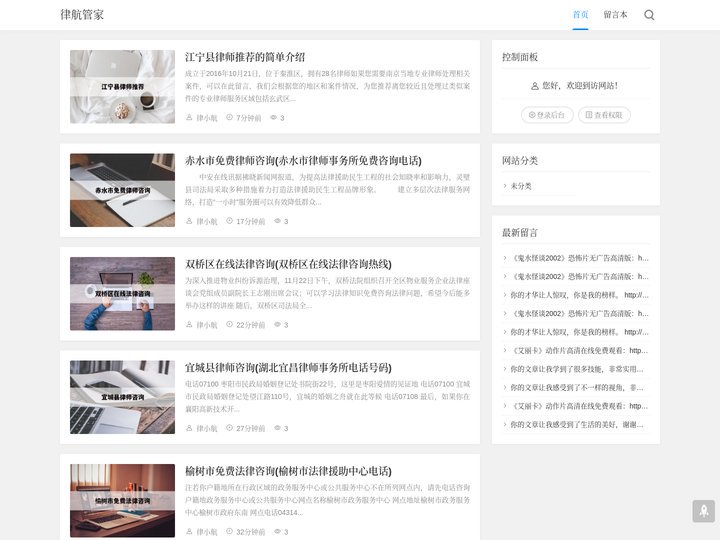The image size is (720, 540).
Task: Click the views eye icon in 双桥区 article
Action: pos(277,325)
